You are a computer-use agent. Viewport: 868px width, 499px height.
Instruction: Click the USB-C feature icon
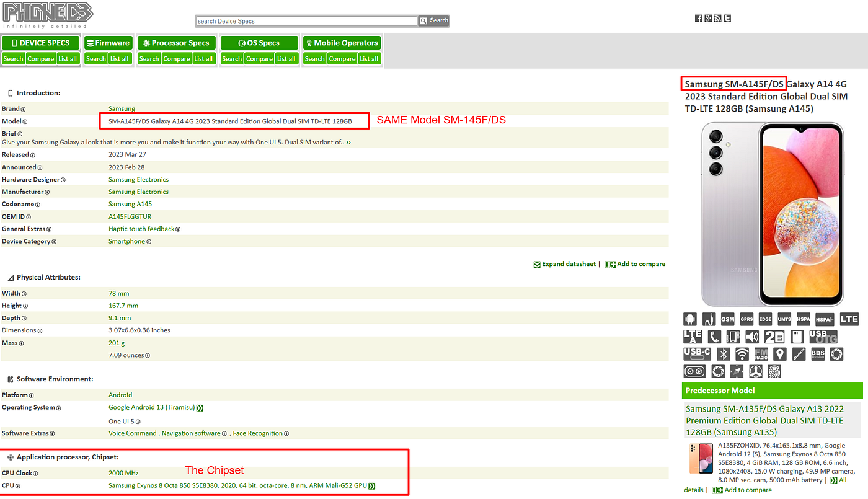click(697, 354)
